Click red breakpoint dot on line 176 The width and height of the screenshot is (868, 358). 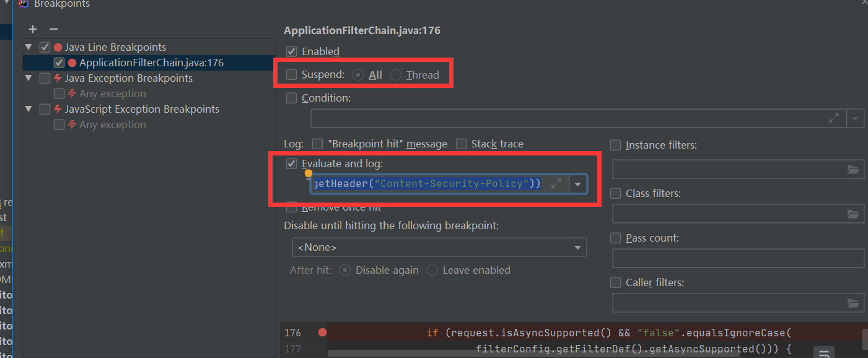322,333
